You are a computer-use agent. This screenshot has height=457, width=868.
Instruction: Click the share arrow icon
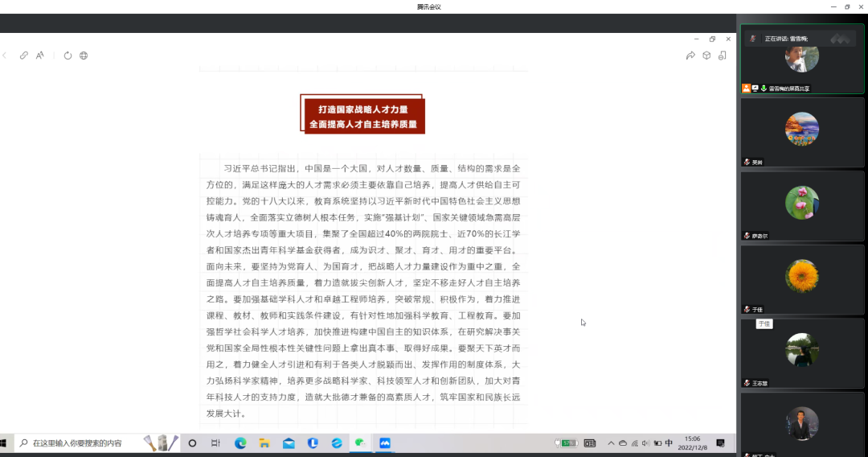point(690,56)
